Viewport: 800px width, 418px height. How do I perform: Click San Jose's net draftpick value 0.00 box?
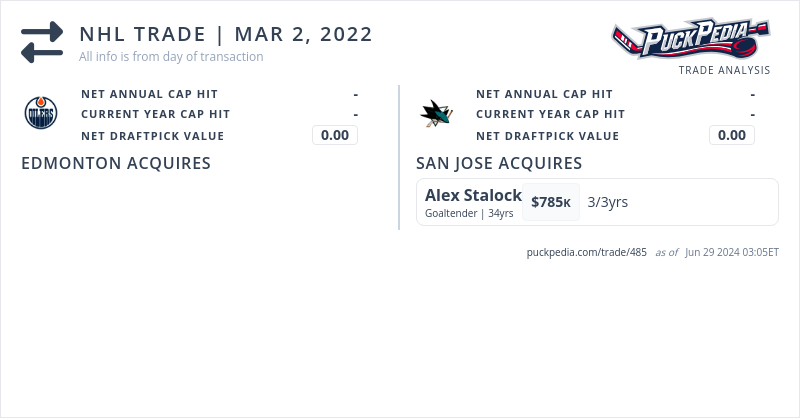tap(731, 135)
